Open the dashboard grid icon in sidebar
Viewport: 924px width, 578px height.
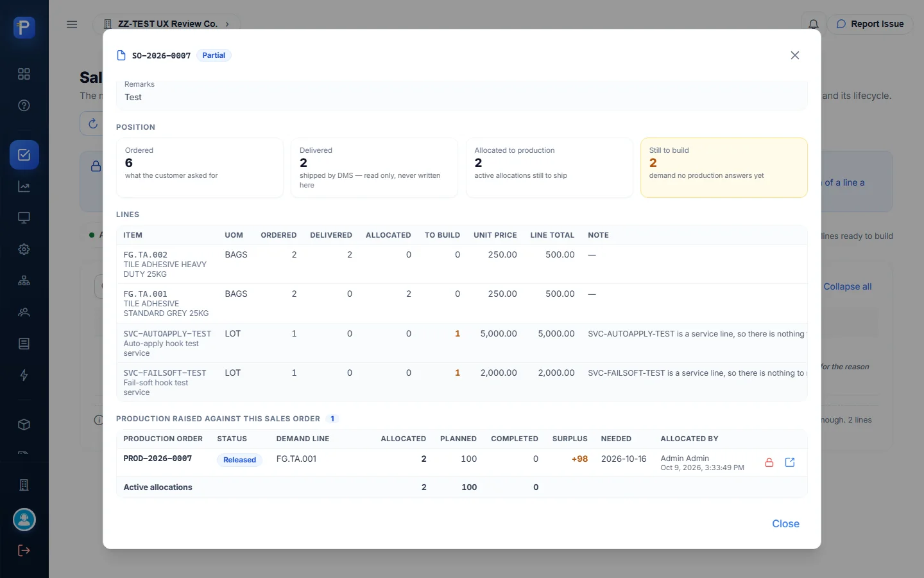[x=24, y=74]
